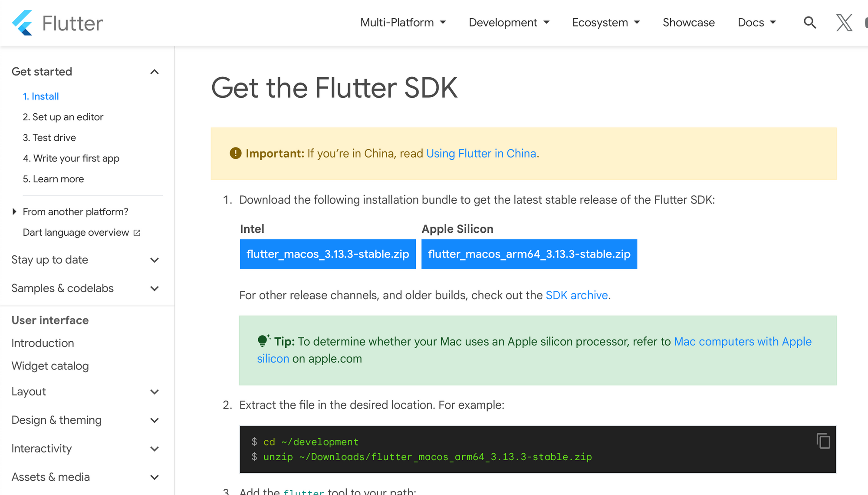Go to the Showcase page

(688, 23)
